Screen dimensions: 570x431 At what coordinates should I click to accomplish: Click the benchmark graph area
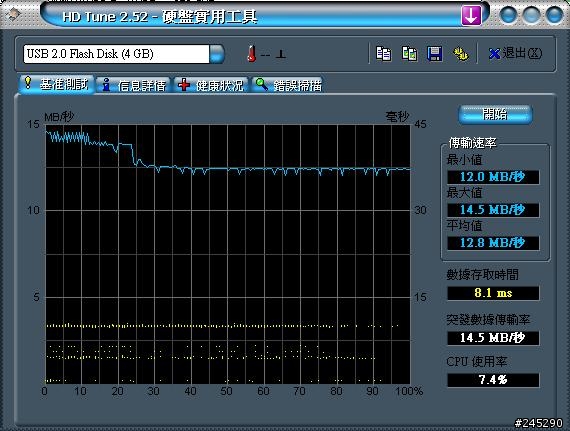tap(228, 254)
